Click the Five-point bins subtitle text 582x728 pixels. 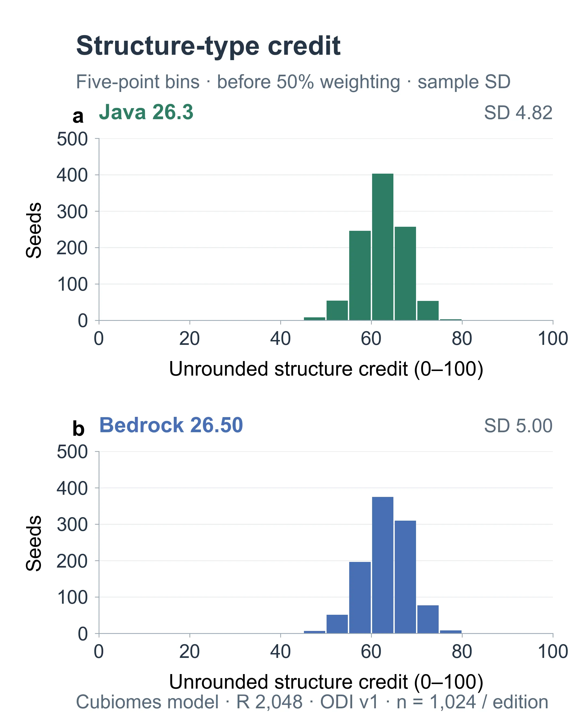pos(293,82)
